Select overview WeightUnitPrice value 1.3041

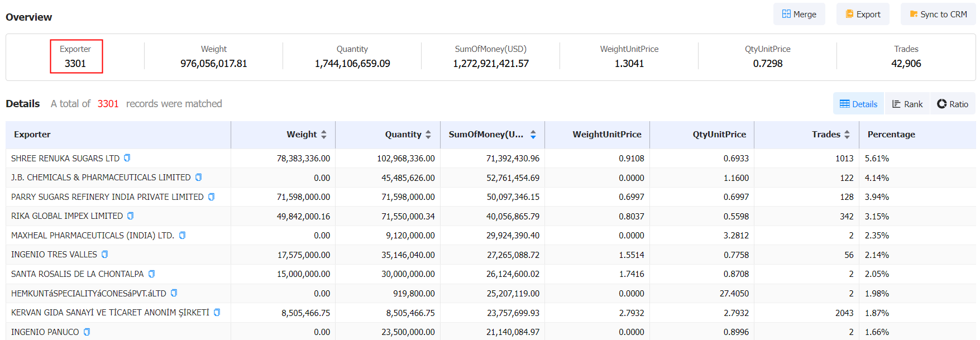pos(629,64)
